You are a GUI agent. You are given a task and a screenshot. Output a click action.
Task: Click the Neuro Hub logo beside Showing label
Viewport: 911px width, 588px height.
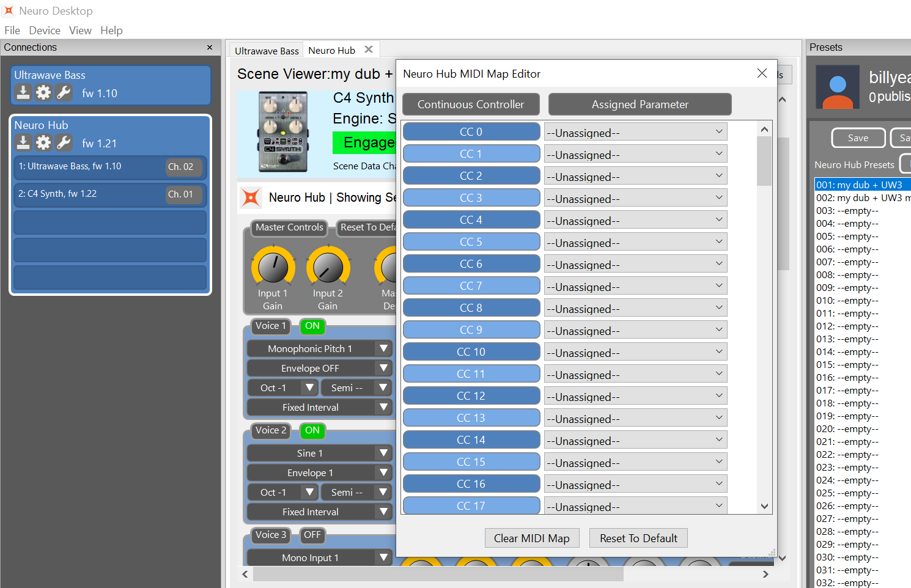[x=251, y=197]
